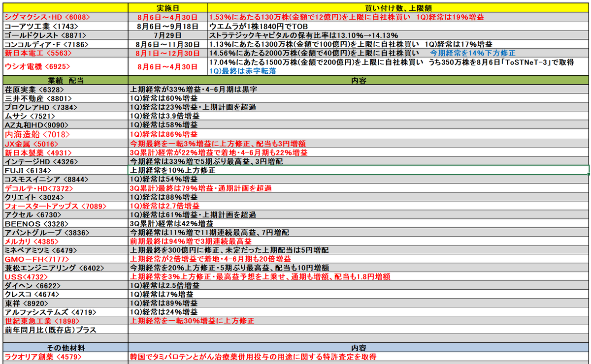The image size is (591, 364).
Task: Click the 1Q)経常は7%増益 cell
Action: pyautogui.click(x=359, y=294)
